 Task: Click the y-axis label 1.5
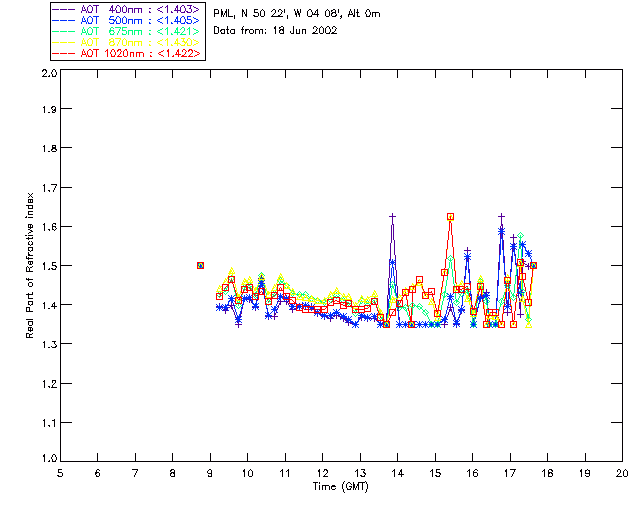(x=49, y=266)
